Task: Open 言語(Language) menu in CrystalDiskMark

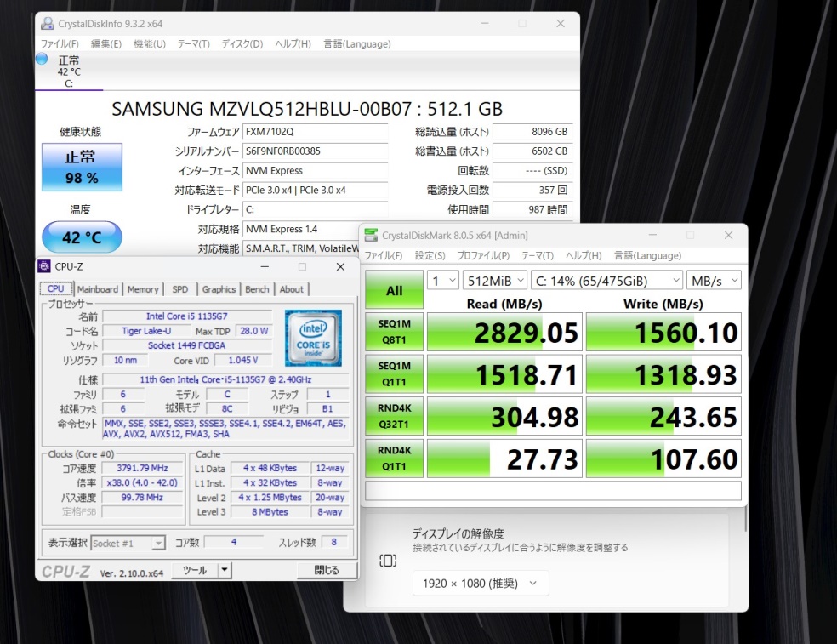Action: tap(647, 256)
